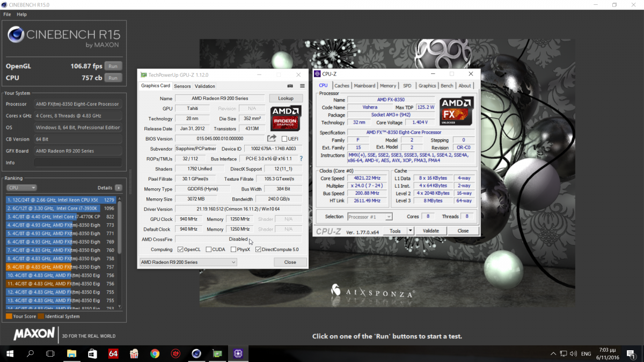Open the GPU-Z hamburger menu
644x362 pixels.
[302, 86]
